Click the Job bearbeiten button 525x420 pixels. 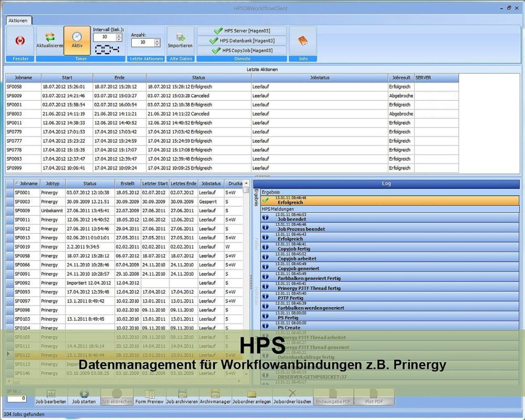point(51,397)
